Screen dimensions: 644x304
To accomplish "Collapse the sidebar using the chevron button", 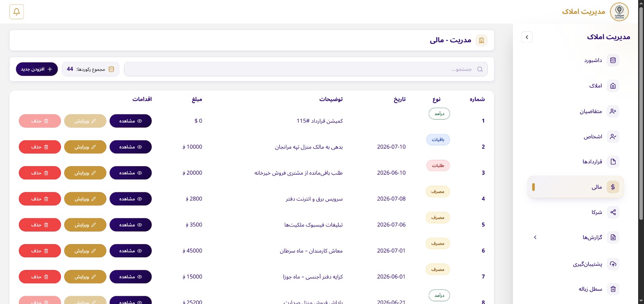I will point(527,37).
